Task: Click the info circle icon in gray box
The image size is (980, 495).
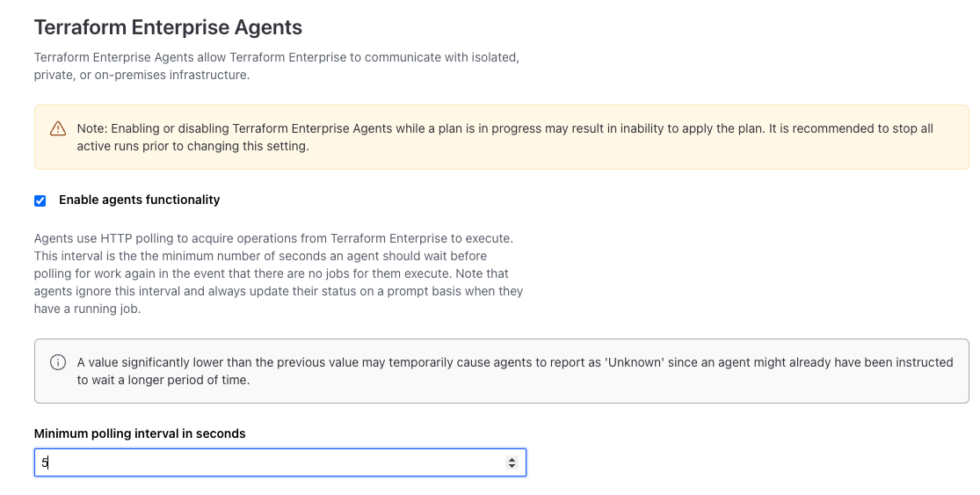Action: (58, 362)
